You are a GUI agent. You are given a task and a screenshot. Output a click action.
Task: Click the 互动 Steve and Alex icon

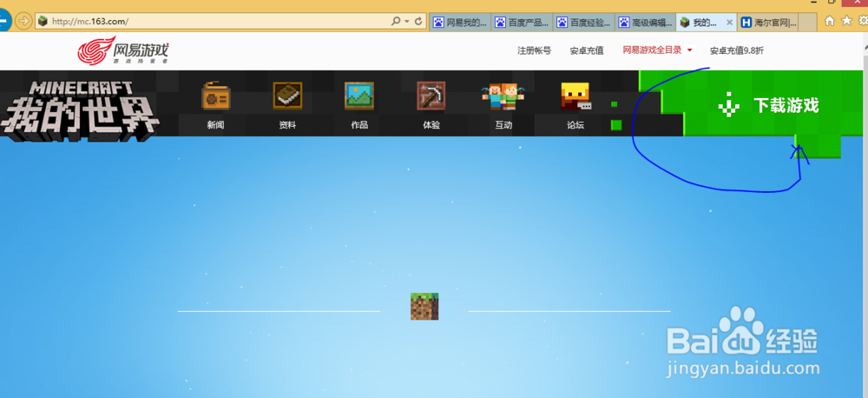coord(503,97)
